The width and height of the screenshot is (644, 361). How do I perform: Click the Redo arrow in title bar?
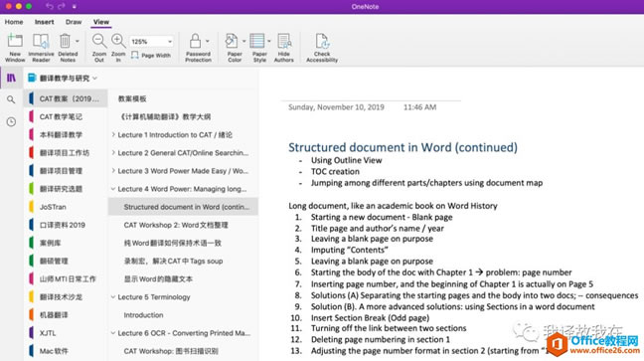[62, 6]
